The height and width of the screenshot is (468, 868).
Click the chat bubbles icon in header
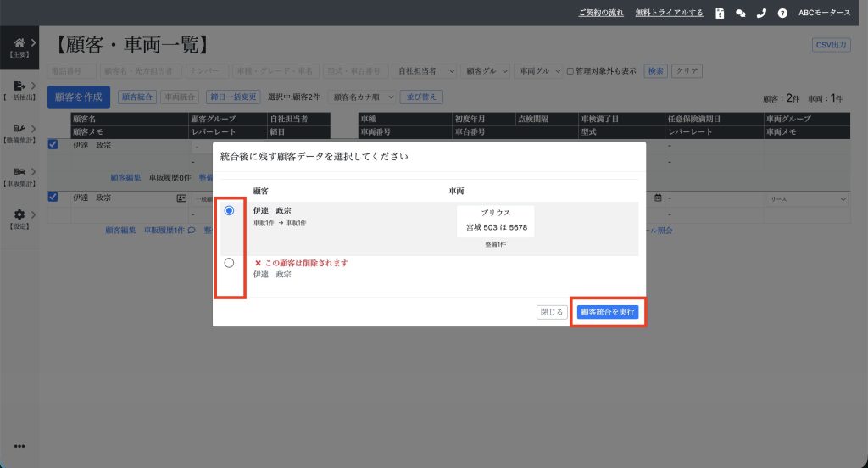(741, 13)
